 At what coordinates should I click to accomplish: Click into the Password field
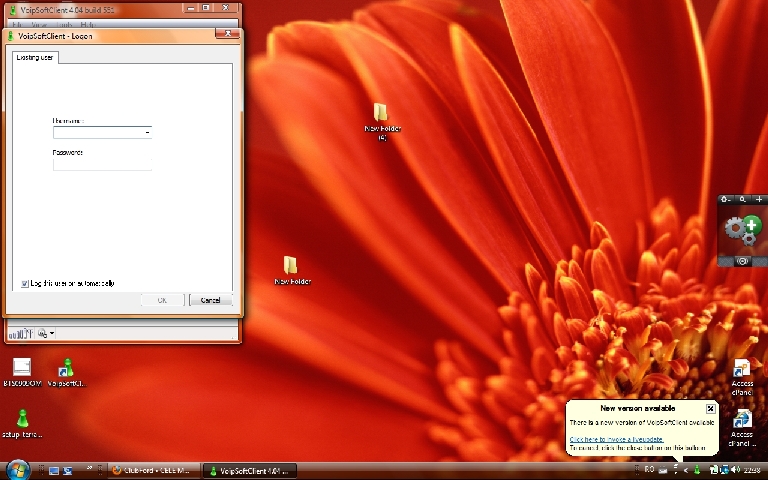[x=102, y=164]
